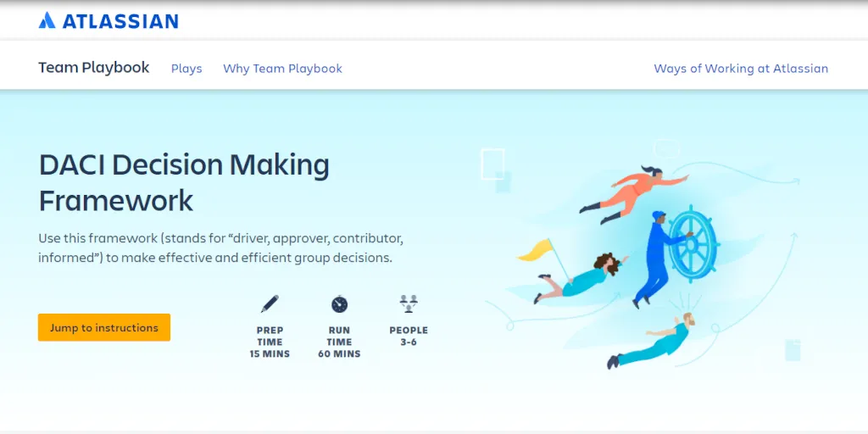Open Ways of Working at Atlassian link

point(741,69)
